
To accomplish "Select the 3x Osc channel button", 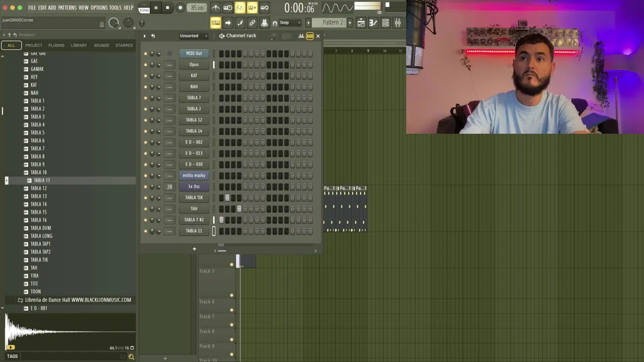I will click(x=194, y=187).
